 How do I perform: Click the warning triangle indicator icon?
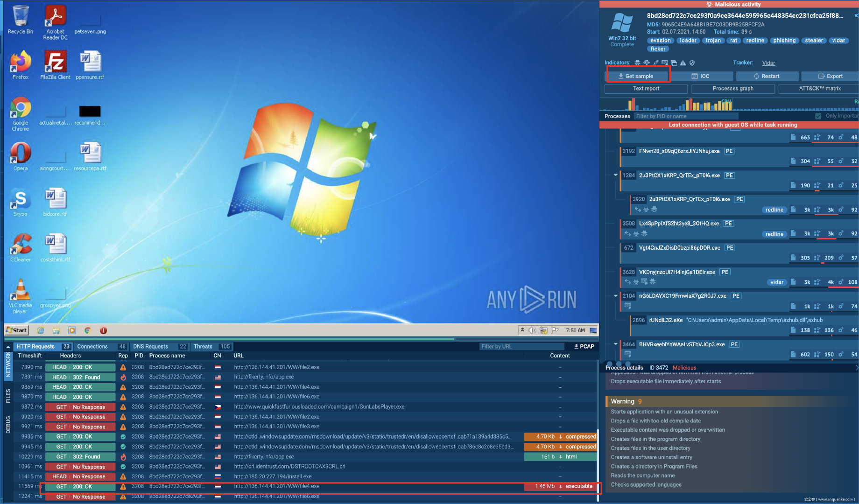[x=683, y=63]
